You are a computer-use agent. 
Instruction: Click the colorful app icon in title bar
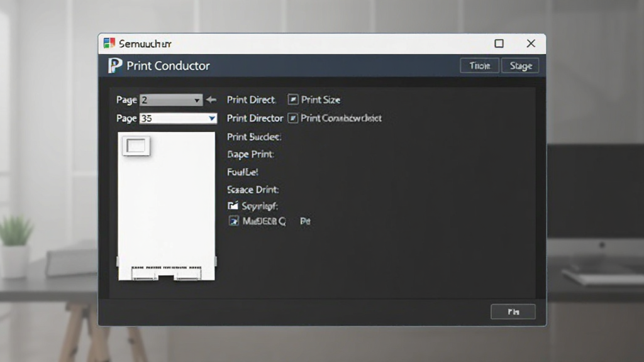click(x=109, y=43)
